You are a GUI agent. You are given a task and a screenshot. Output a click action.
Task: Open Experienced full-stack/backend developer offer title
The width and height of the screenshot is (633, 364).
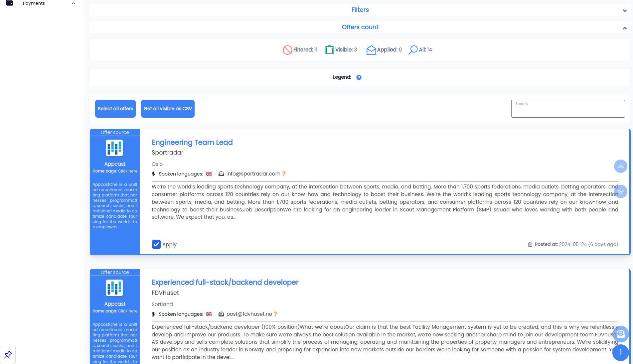pyautogui.click(x=225, y=282)
